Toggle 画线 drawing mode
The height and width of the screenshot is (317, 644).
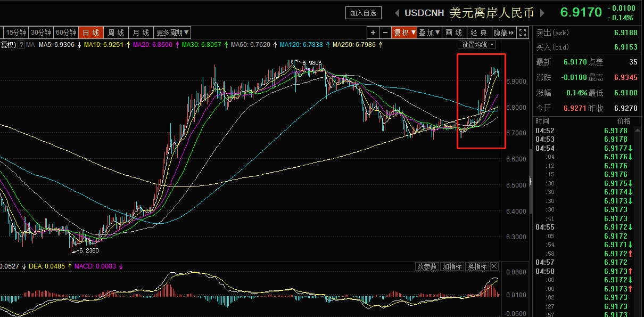click(x=454, y=32)
